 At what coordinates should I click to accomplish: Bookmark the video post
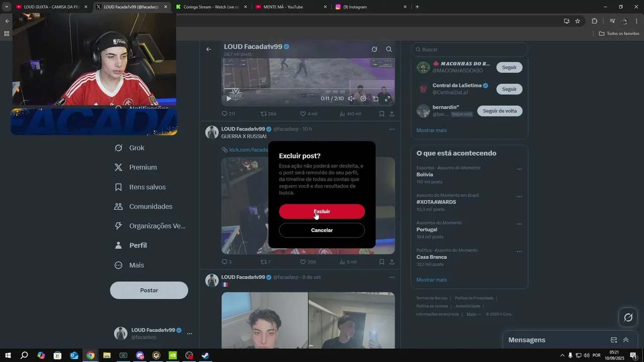pyautogui.click(x=382, y=114)
